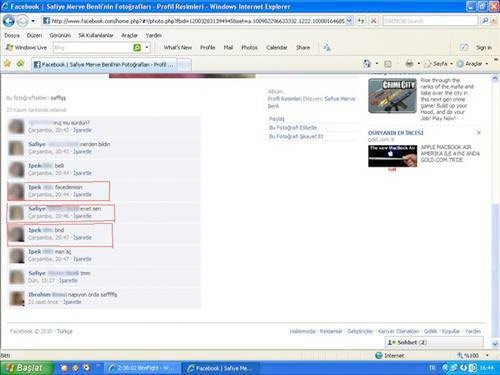This screenshot has width=500, height=375.
Task: Click the Apple MacBook Air ad image
Action: click(x=392, y=156)
